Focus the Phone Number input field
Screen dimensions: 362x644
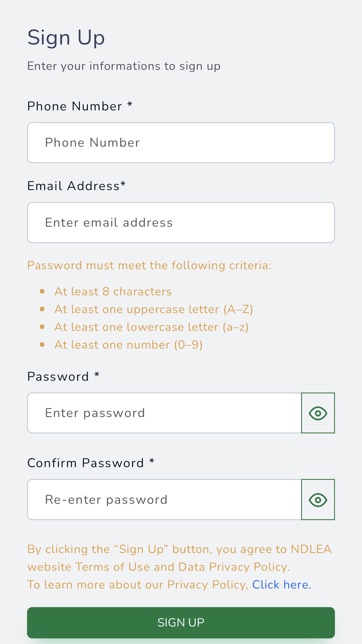[x=181, y=142]
